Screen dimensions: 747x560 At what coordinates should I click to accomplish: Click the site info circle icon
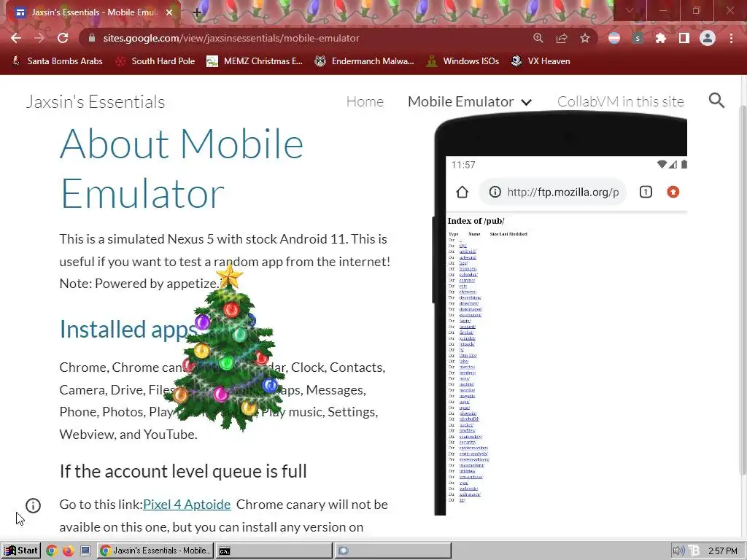33,505
